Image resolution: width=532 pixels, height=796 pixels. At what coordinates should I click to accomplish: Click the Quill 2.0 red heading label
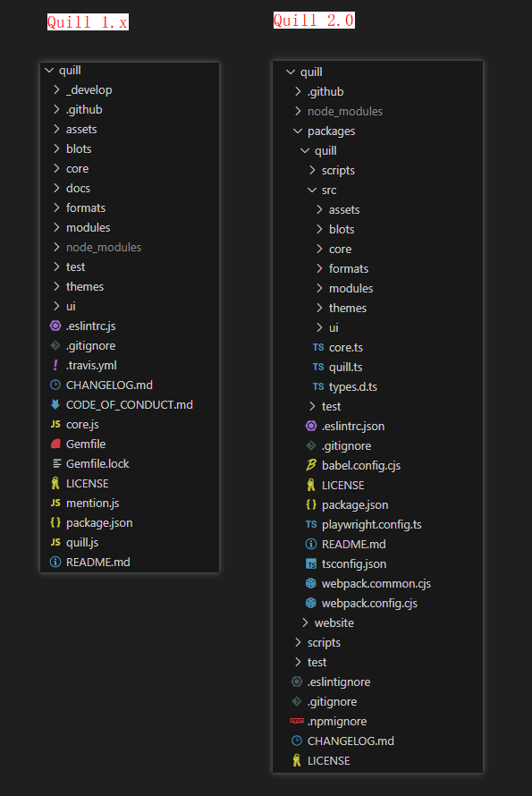(314, 21)
